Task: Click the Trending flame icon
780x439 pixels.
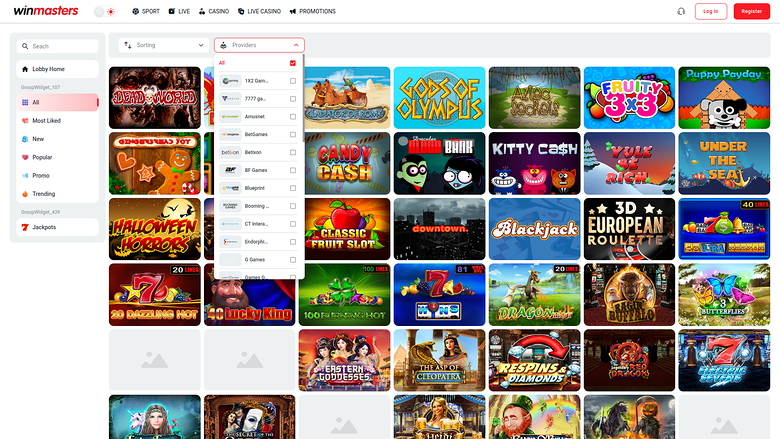Action: pos(25,194)
